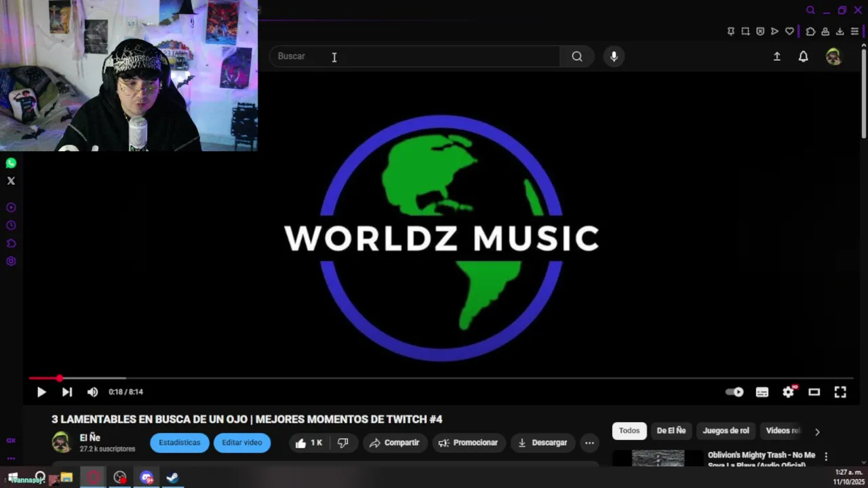Screen dimensions: 868x488
Task: Mute the video volume
Action: (93, 392)
